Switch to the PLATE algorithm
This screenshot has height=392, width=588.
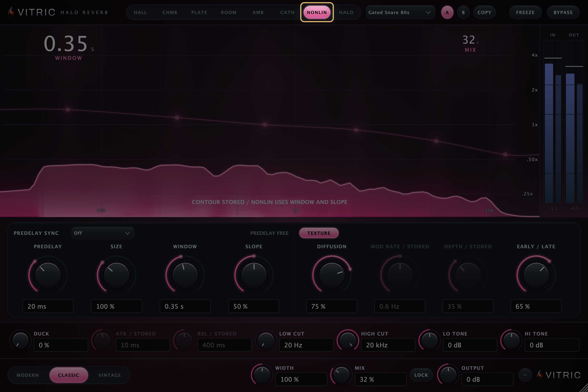click(199, 12)
